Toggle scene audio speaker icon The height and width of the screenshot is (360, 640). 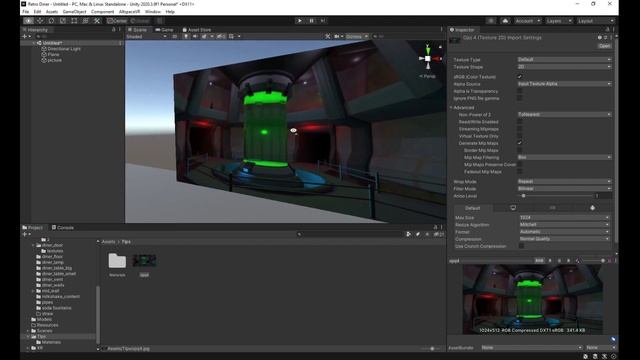coord(195,36)
